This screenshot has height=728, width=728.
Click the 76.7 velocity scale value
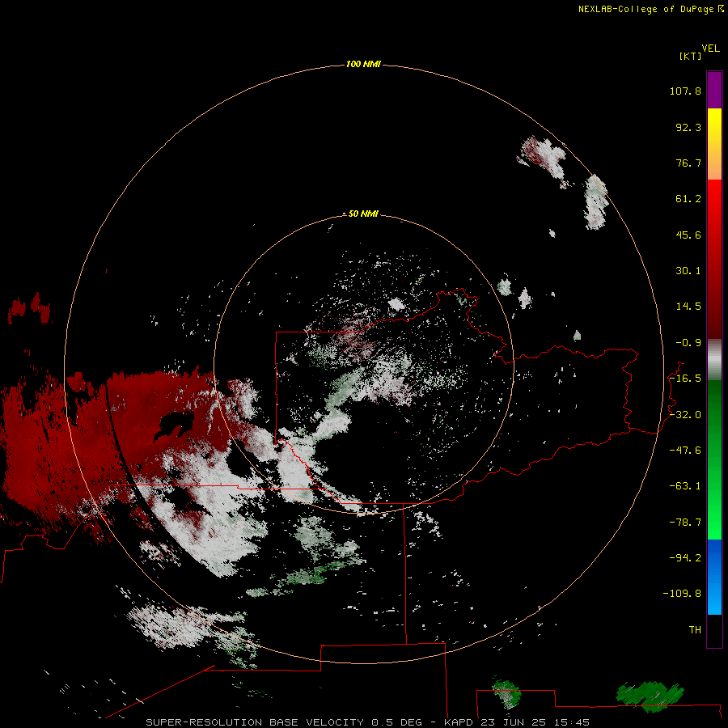tap(688, 163)
